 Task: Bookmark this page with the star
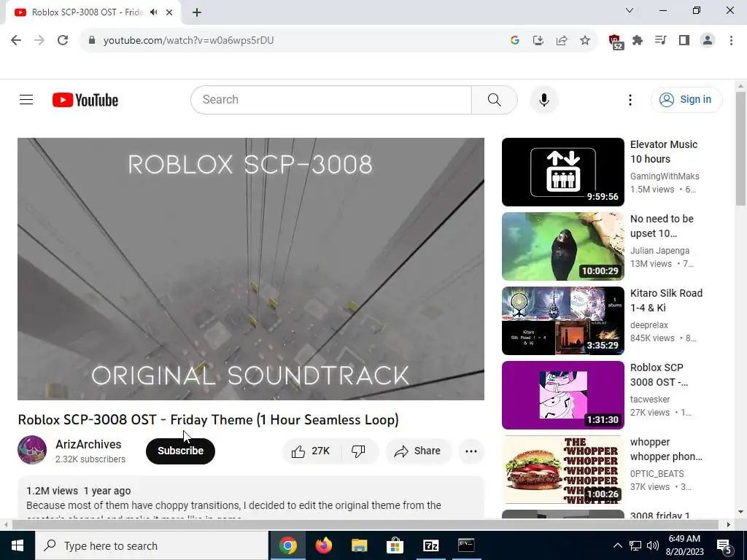(585, 41)
